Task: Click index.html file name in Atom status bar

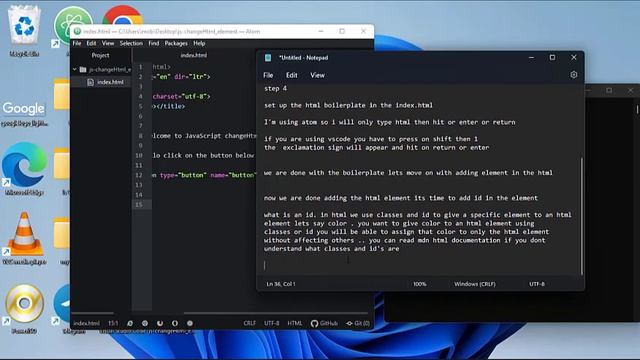Action: 86,323
